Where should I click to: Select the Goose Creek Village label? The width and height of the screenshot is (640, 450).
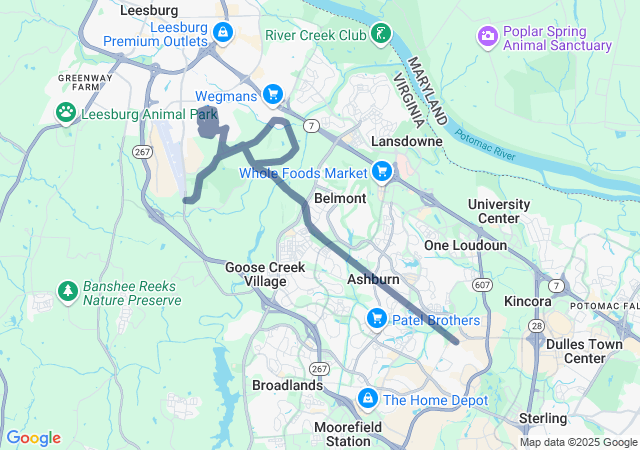[x=265, y=274]
